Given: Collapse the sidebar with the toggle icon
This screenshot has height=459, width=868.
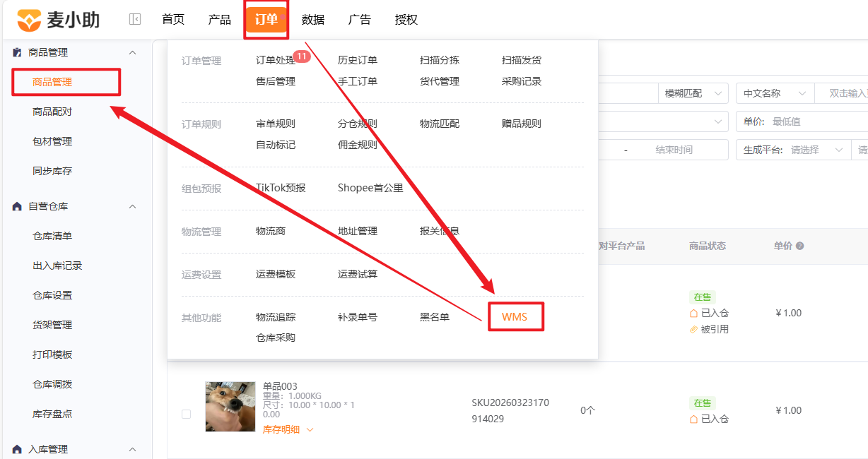Looking at the screenshot, I should 135,20.
